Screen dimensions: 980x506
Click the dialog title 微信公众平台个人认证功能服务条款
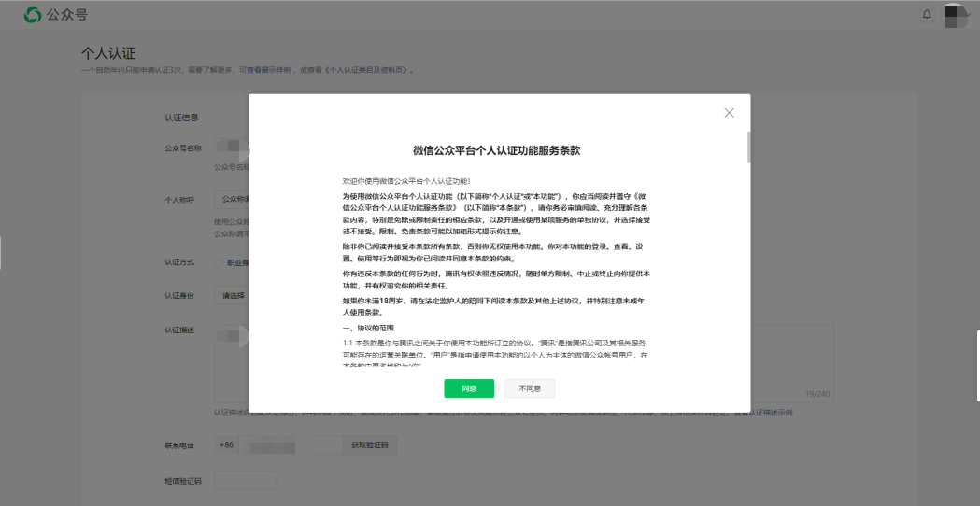(497, 150)
